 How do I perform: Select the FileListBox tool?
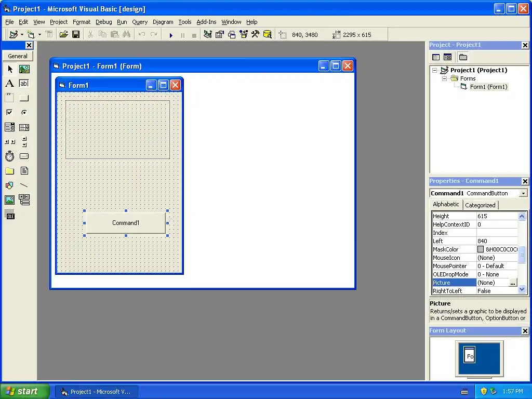(x=24, y=170)
